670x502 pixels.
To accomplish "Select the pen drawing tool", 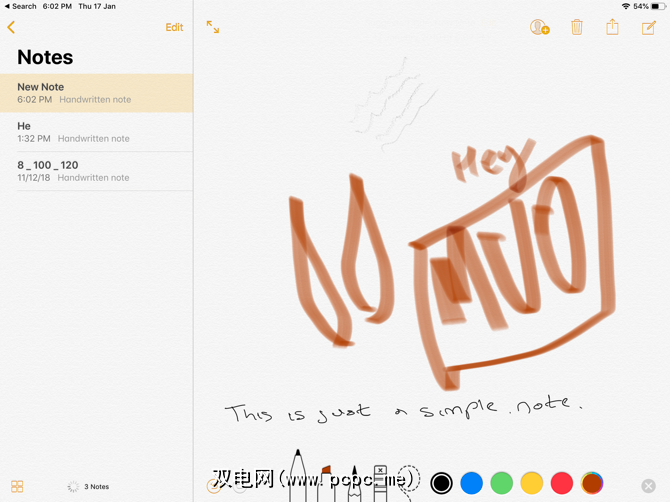I will click(298, 478).
